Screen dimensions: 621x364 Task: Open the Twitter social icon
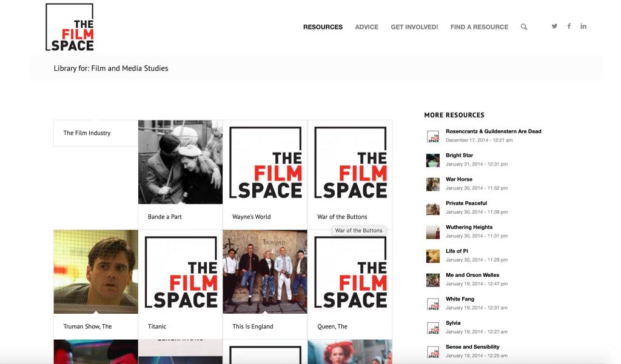(x=554, y=26)
